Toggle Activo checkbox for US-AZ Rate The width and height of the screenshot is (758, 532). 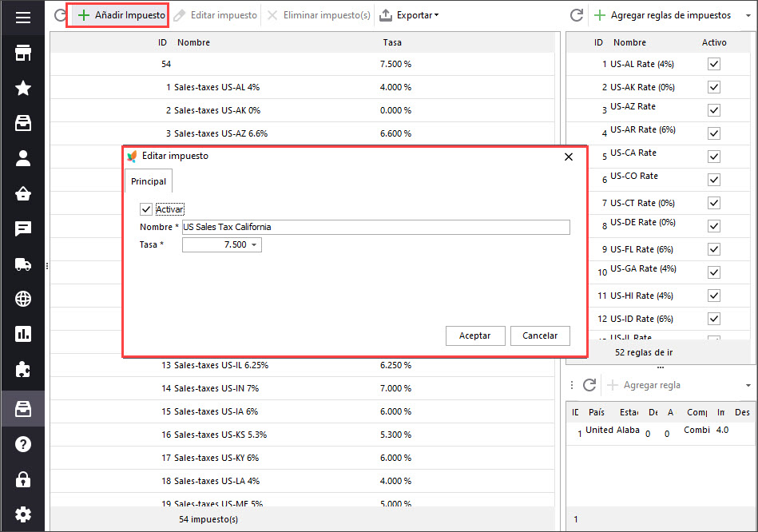[714, 110]
